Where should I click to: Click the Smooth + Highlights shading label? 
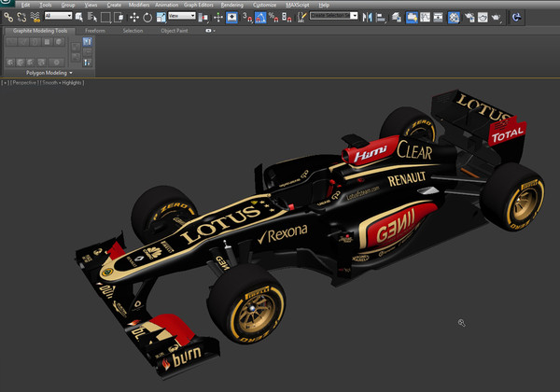click(x=63, y=83)
